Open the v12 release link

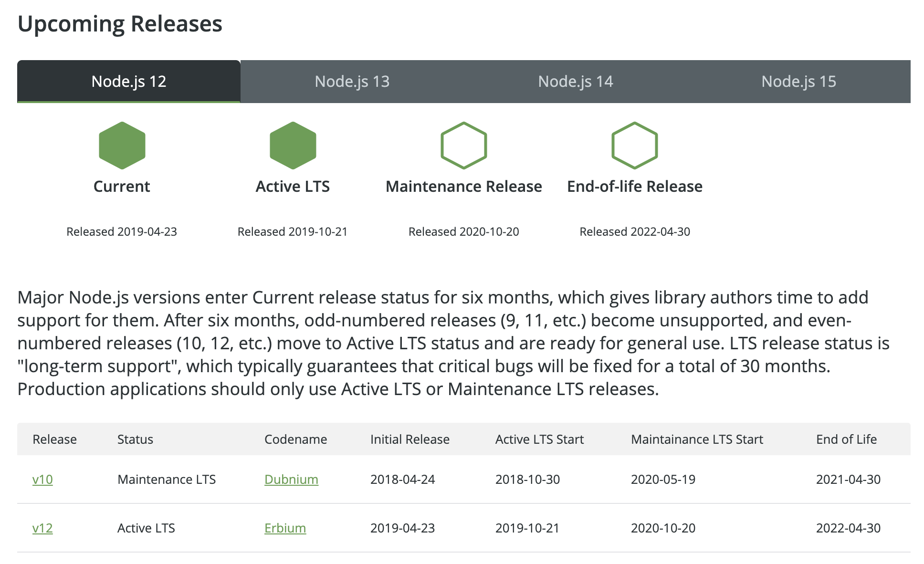pyautogui.click(x=42, y=528)
